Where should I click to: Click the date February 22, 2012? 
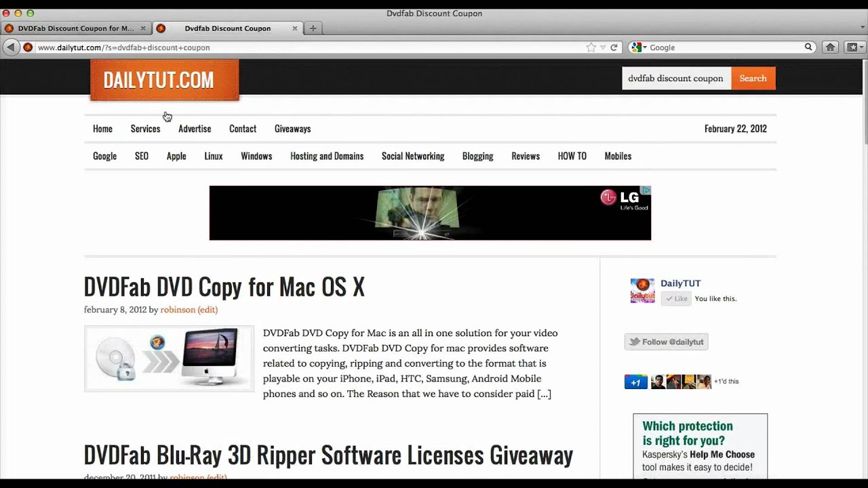click(736, 129)
